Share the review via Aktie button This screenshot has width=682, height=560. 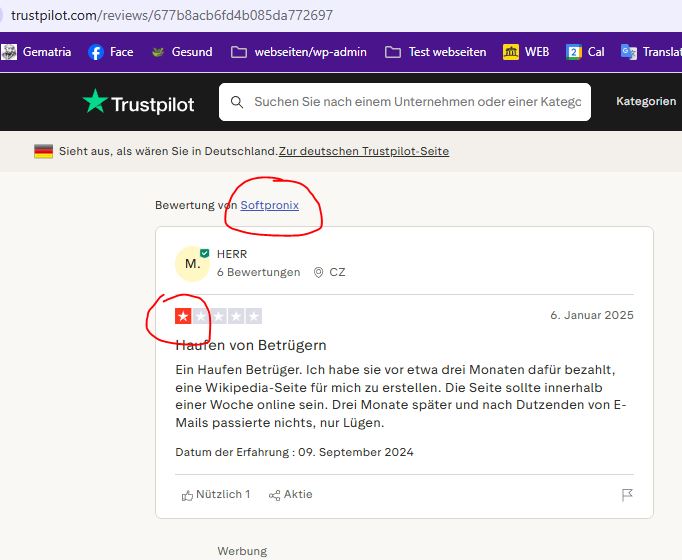click(291, 495)
